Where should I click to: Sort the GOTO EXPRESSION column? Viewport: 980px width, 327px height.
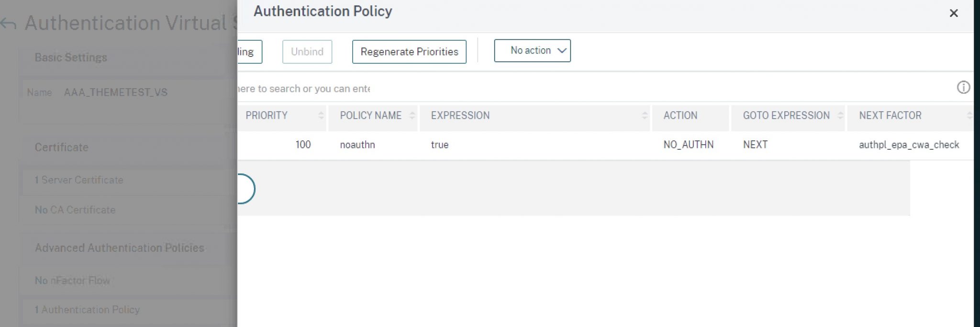840,115
